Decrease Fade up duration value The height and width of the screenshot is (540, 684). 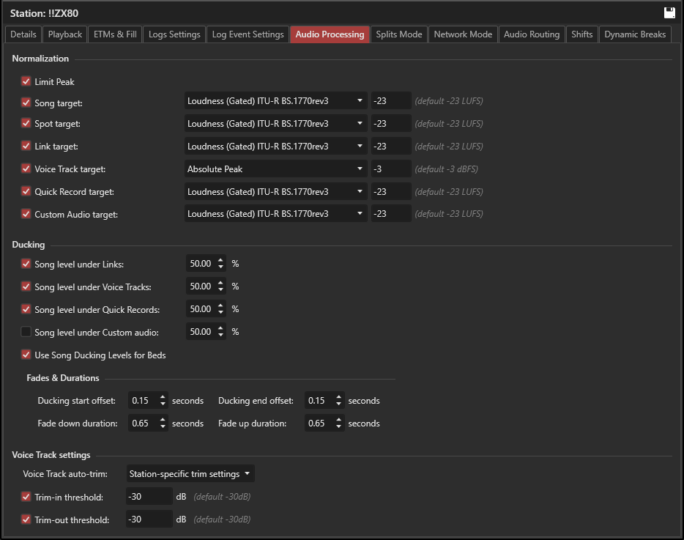click(x=339, y=427)
